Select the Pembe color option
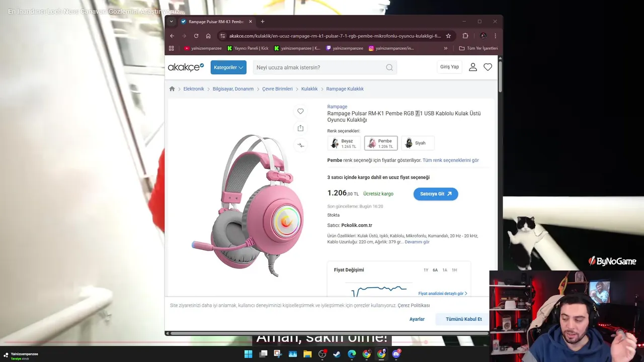 (381, 143)
